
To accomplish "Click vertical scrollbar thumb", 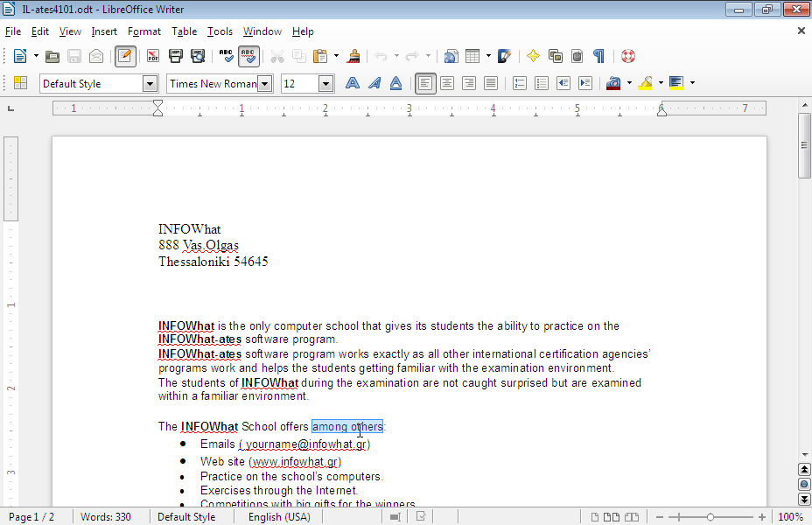I will click(x=804, y=145).
